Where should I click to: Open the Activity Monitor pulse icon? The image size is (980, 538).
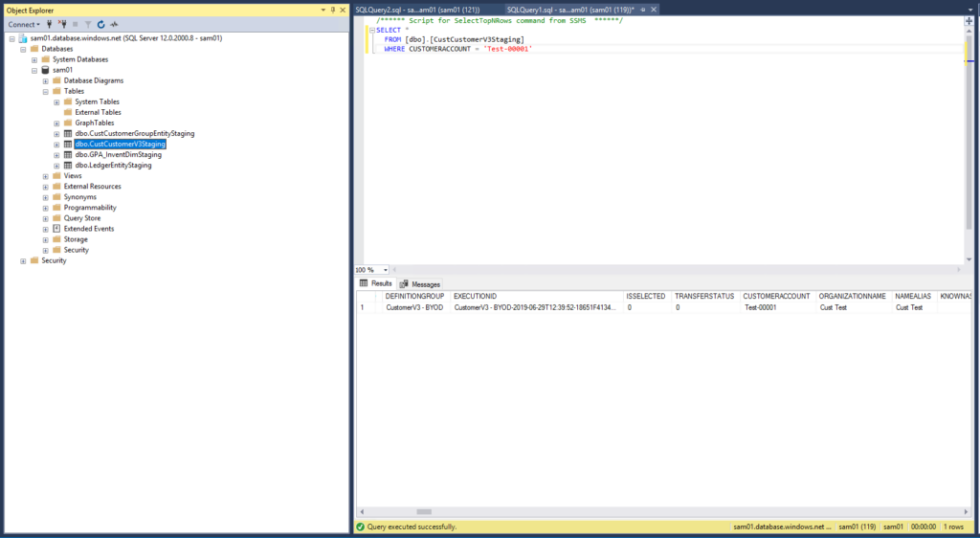tap(114, 24)
